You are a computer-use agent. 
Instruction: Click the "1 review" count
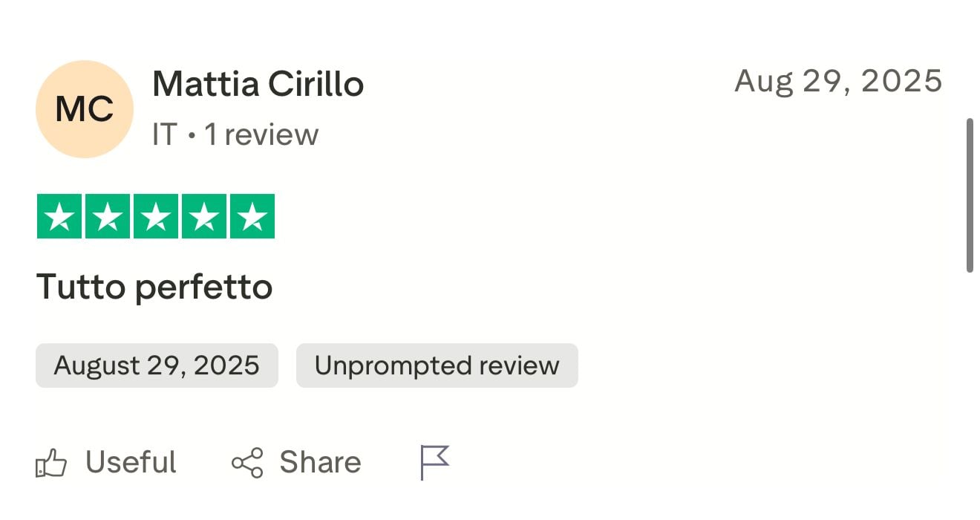pos(261,135)
